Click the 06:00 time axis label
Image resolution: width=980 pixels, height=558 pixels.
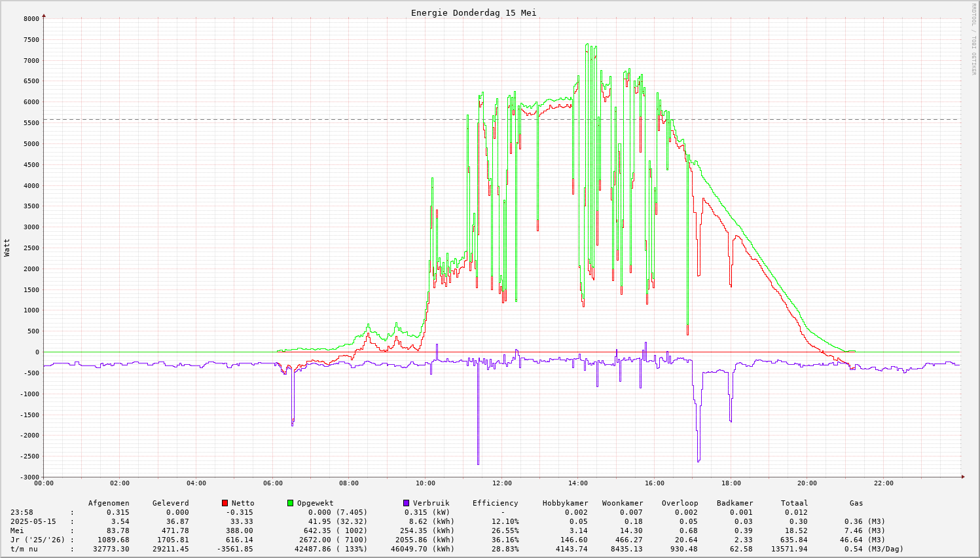272,483
